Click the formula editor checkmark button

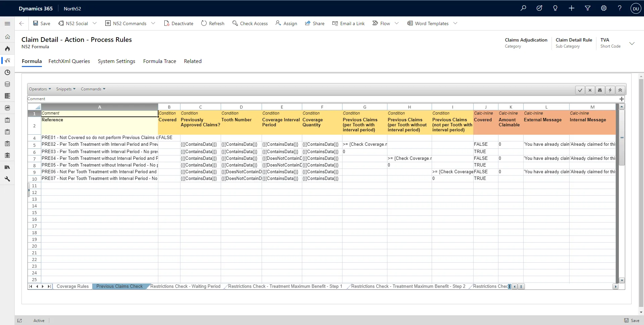coord(580,90)
